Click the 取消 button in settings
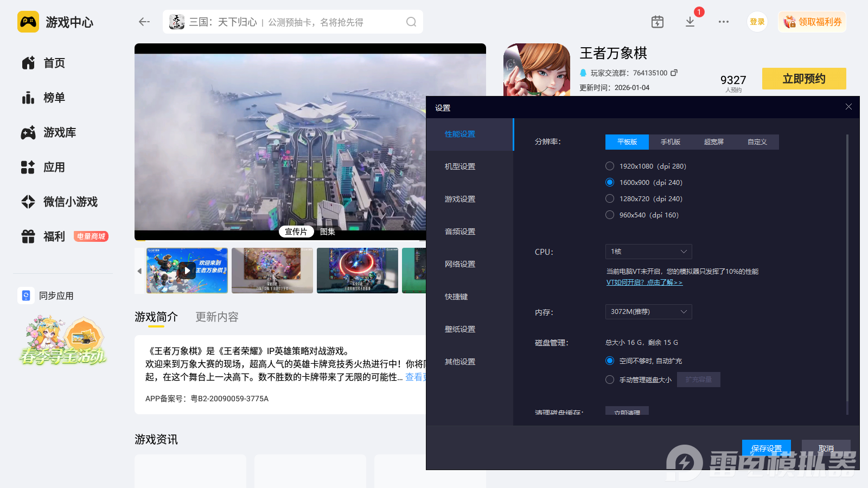 click(x=826, y=448)
